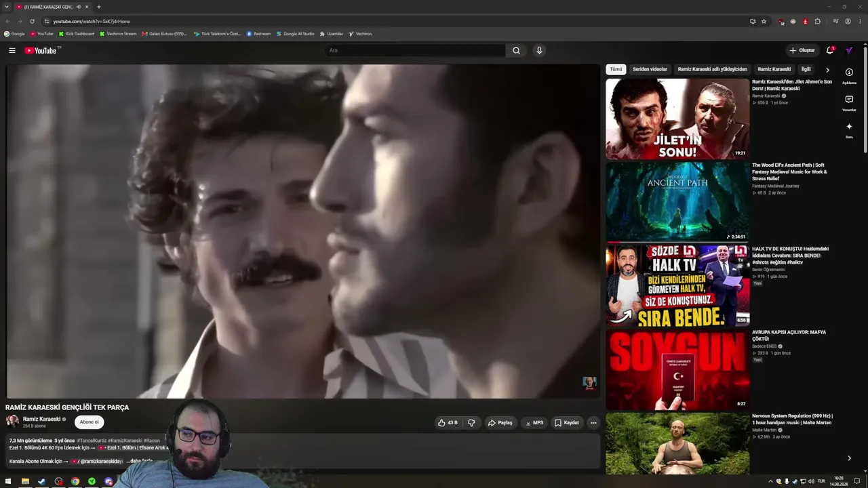Expand the collapsed panel with bottom-right chevron
Viewport: 868px width, 488px height.
click(x=849, y=458)
